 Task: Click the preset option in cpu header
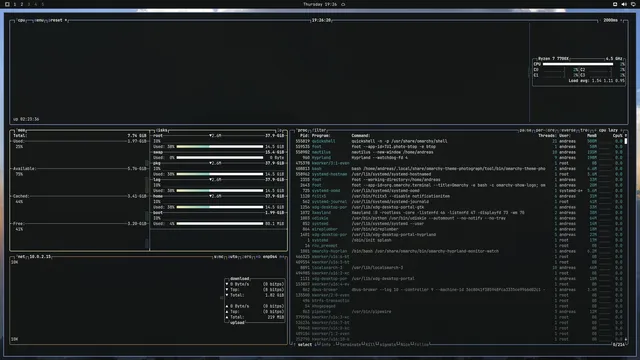[x=57, y=20]
